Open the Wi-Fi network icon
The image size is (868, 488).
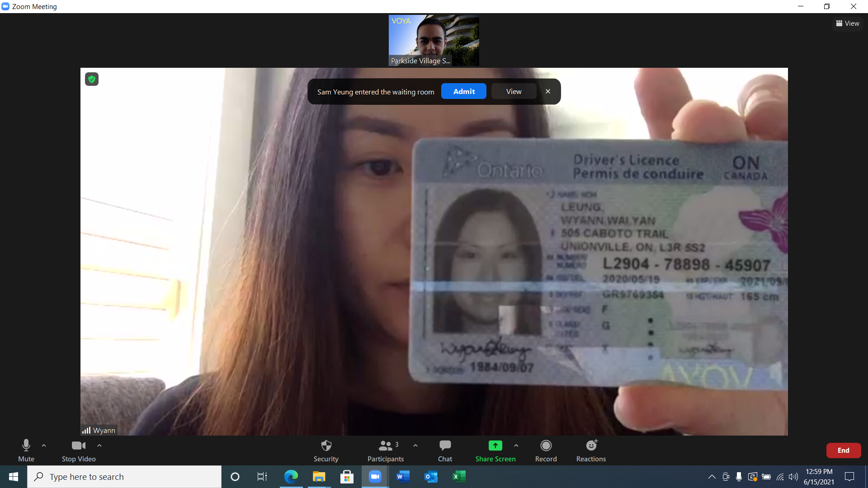click(780, 477)
